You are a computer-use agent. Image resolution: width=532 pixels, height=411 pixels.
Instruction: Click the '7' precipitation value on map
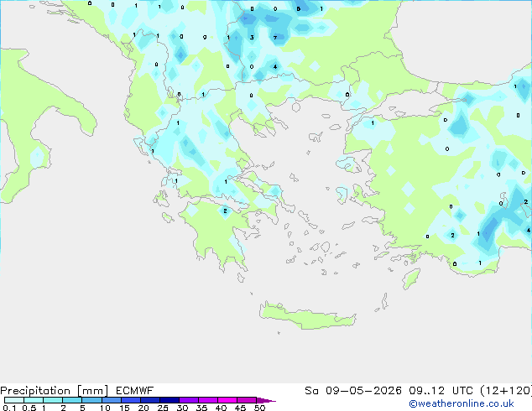(275, 38)
